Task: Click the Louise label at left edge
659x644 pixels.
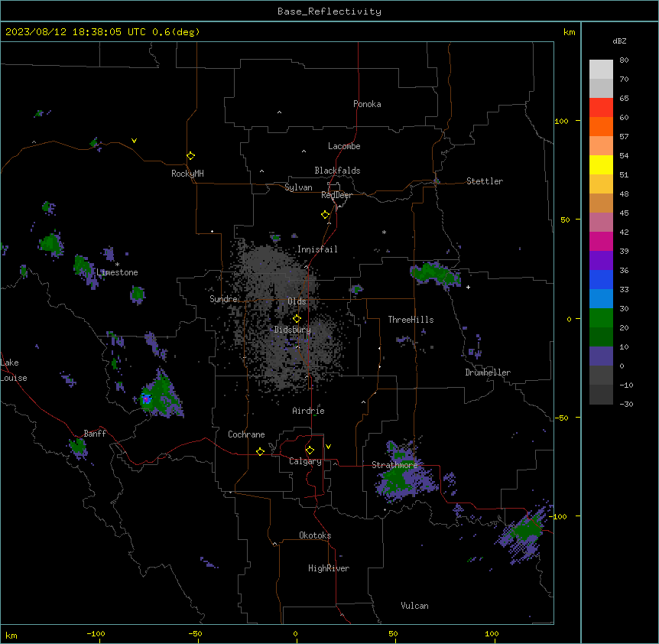Action: pyautogui.click(x=14, y=378)
